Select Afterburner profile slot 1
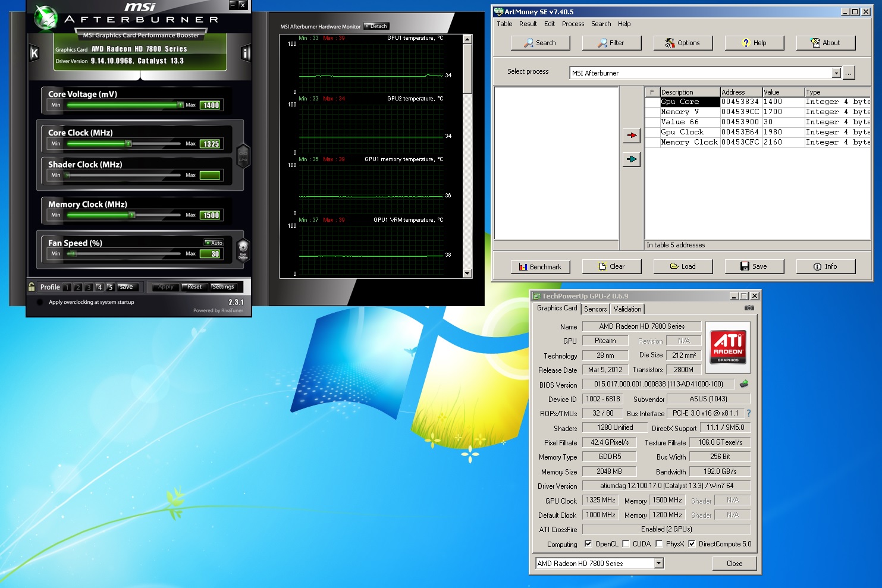 point(67,287)
